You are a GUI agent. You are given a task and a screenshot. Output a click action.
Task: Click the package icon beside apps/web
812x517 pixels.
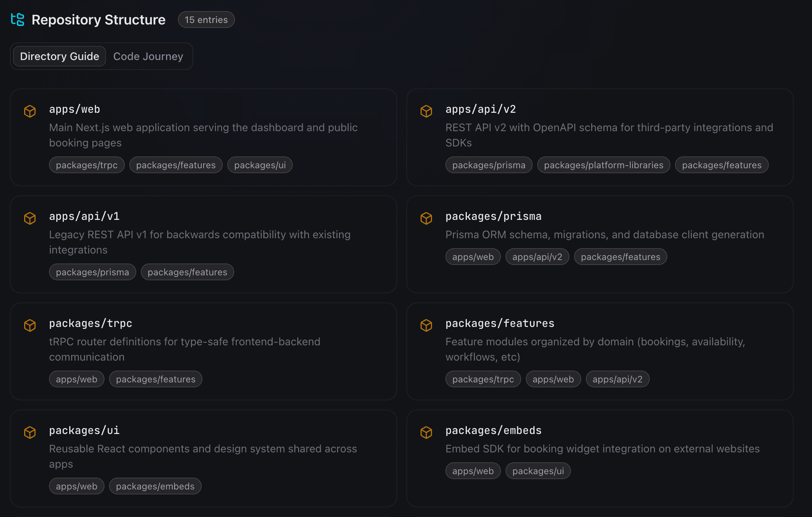pos(30,111)
